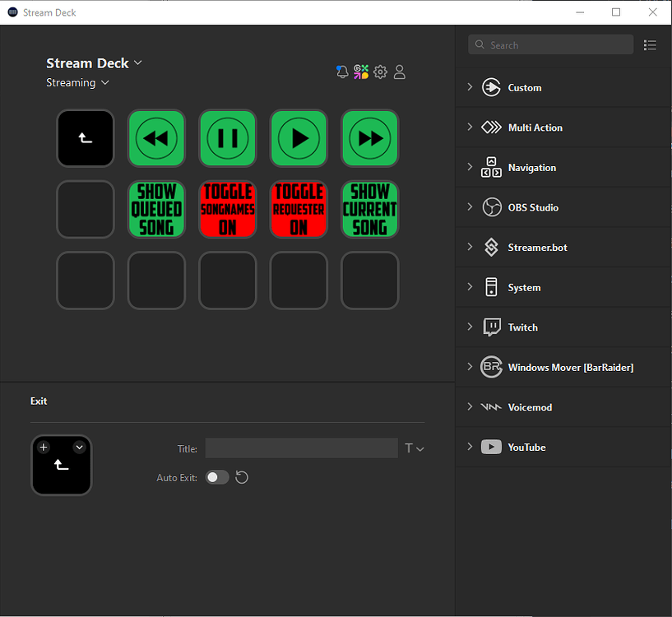Click the System category icon
This screenshot has width=672, height=617.
(x=491, y=287)
